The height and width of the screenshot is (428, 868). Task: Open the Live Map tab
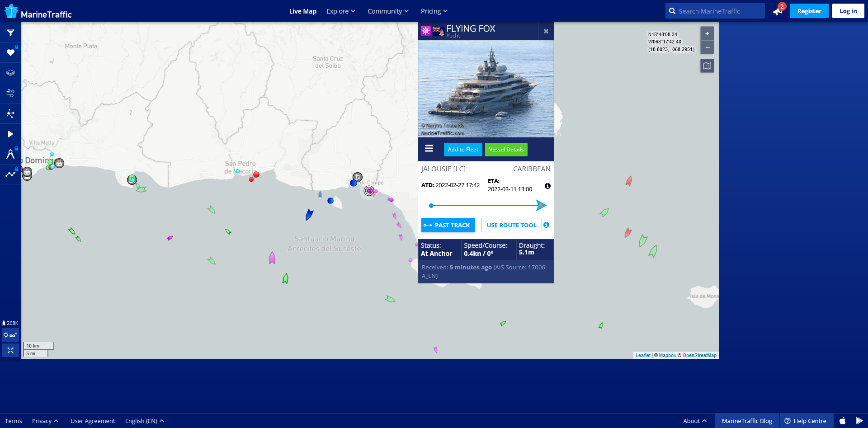tap(303, 11)
